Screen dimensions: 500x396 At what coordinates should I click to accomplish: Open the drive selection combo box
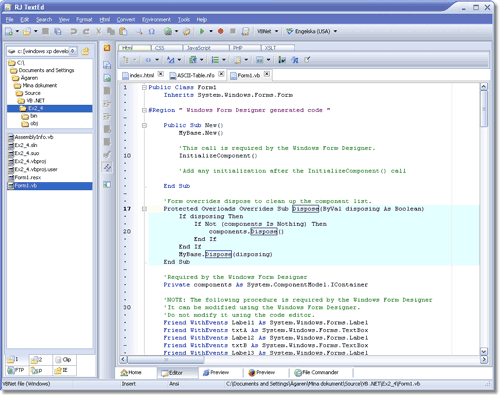point(42,51)
